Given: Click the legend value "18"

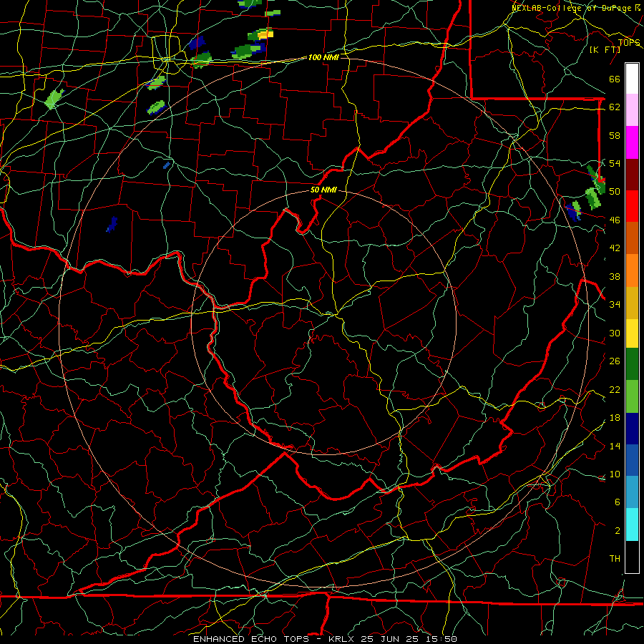Looking at the screenshot, I should coord(615,418).
